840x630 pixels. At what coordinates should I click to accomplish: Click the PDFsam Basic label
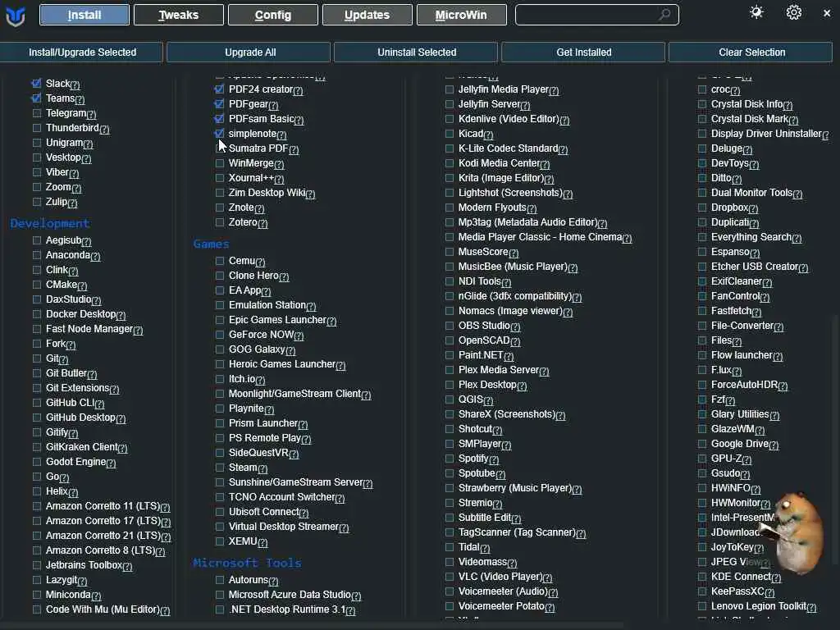tap(262, 118)
